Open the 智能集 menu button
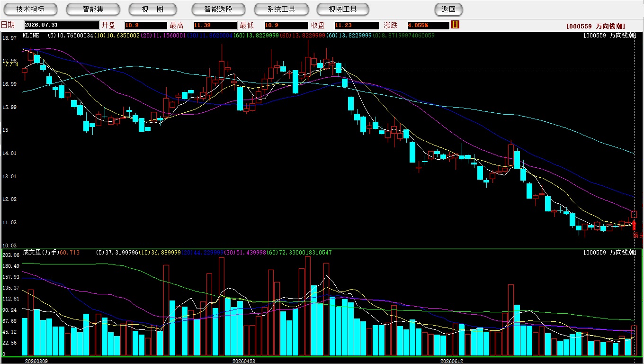The height and width of the screenshot is (364, 644). 93,9
